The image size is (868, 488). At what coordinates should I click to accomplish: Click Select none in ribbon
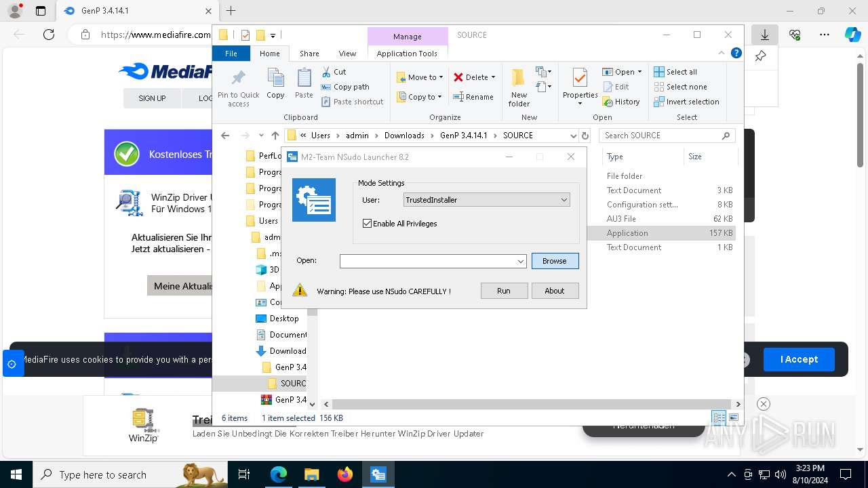(x=680, y=87)
